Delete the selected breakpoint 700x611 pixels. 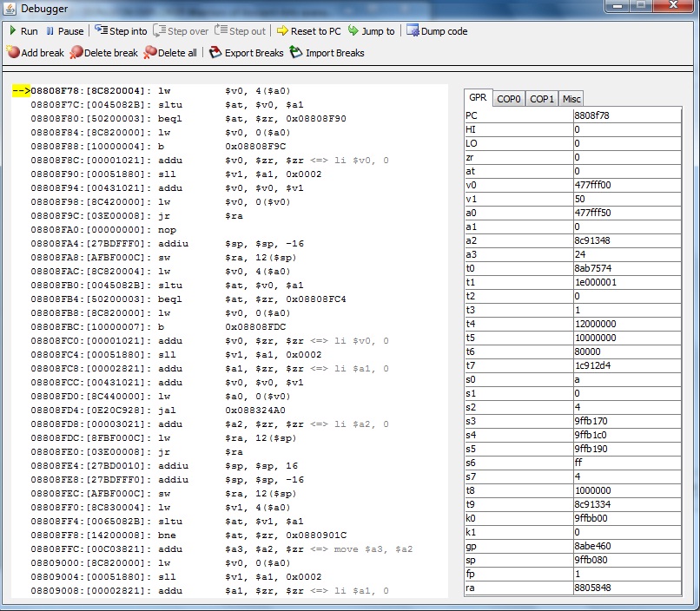click(x=103, y=53)
